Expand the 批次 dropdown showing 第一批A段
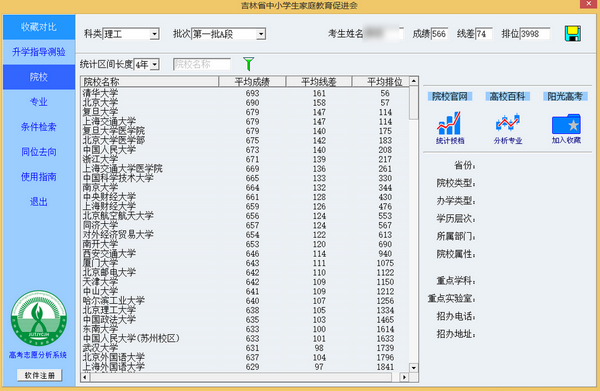Screen dimensions: 600x391 [x=228, y=34]
